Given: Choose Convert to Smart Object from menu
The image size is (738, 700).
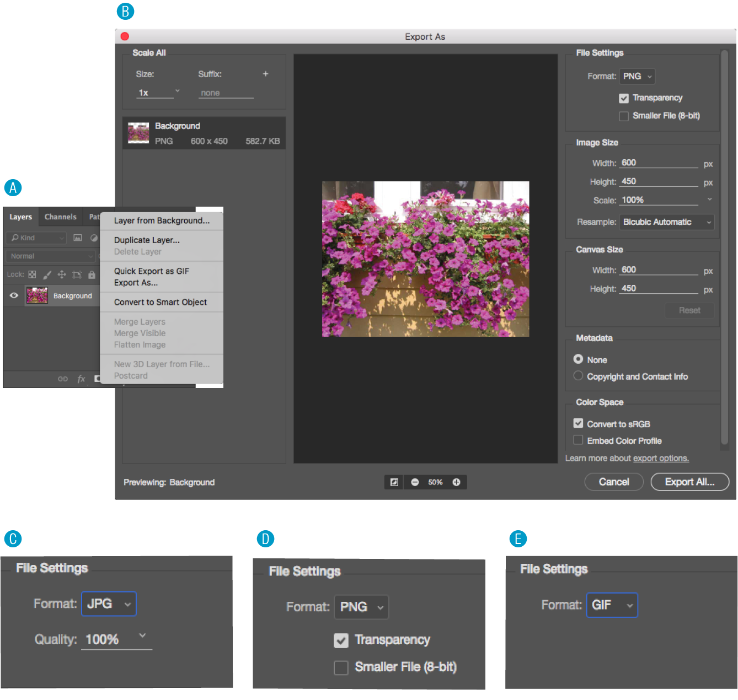Looking at the screenshot, I should pos(160,302).
